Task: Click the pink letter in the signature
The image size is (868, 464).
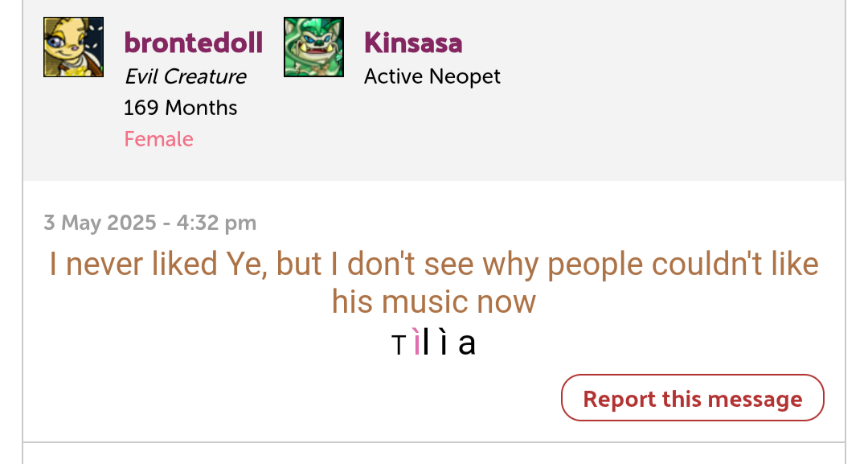Action: [x=416, y=344]
